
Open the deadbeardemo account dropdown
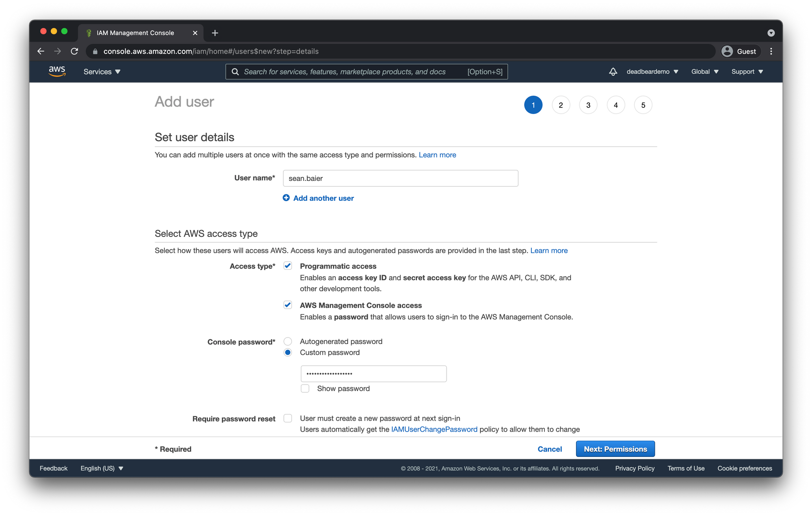pos(652,72)
